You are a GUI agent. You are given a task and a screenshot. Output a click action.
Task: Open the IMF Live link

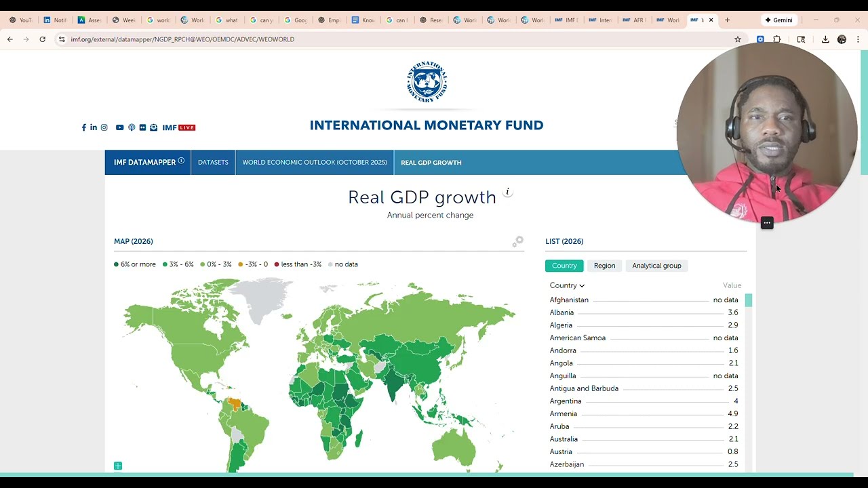[179, 127]
